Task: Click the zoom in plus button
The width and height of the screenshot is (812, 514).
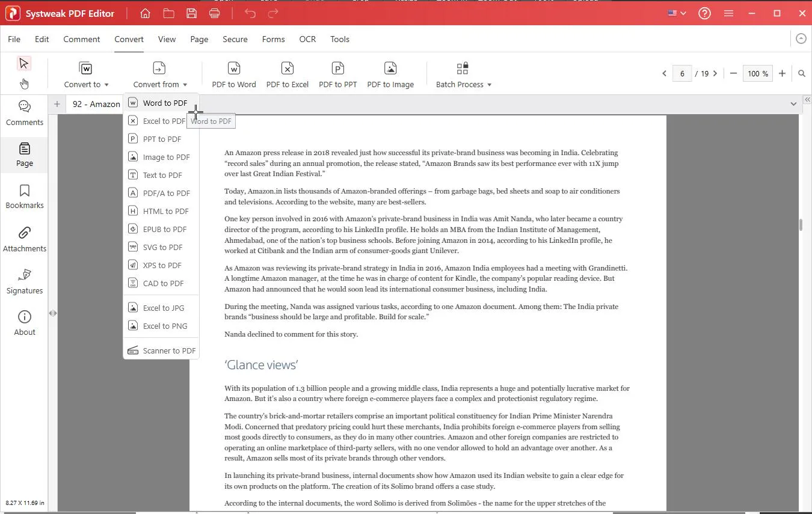Action: [x=782, y=73]
